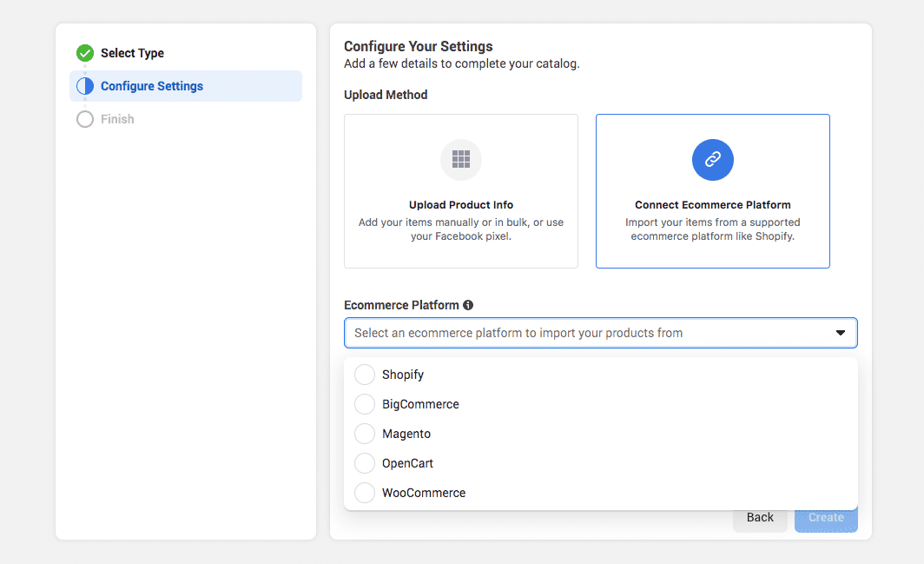Select the Magento radio button
The width and height of the screenshot is (924, 564).
365,434
